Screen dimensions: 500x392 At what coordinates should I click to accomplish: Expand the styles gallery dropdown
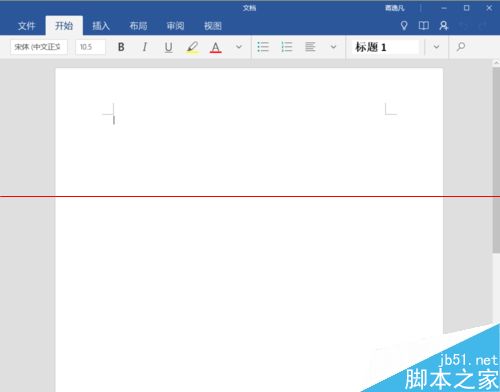click(x=436, y=47)
